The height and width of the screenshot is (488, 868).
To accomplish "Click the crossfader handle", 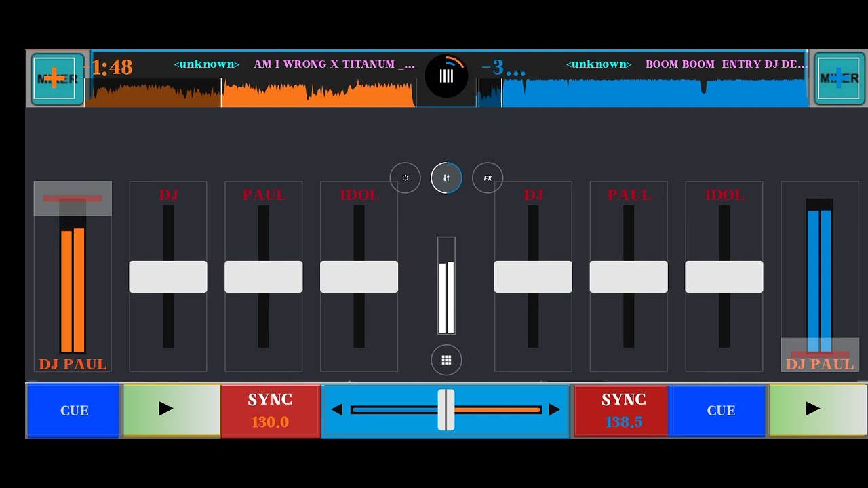I will point(446,409).
